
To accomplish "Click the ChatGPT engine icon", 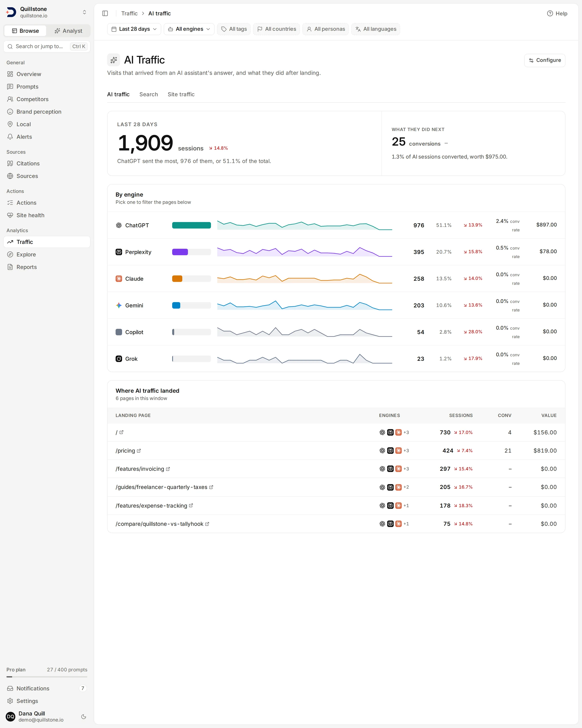I will click(x=119, y=225).
